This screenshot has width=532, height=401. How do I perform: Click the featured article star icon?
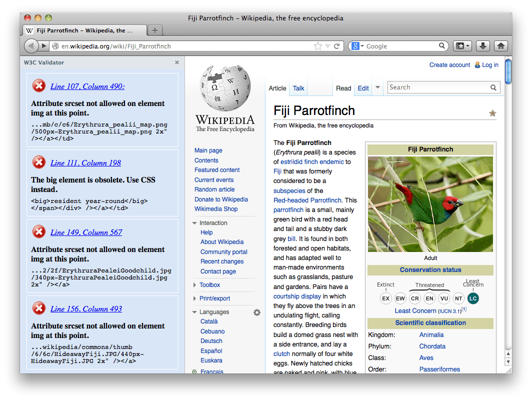pos(492,113)
